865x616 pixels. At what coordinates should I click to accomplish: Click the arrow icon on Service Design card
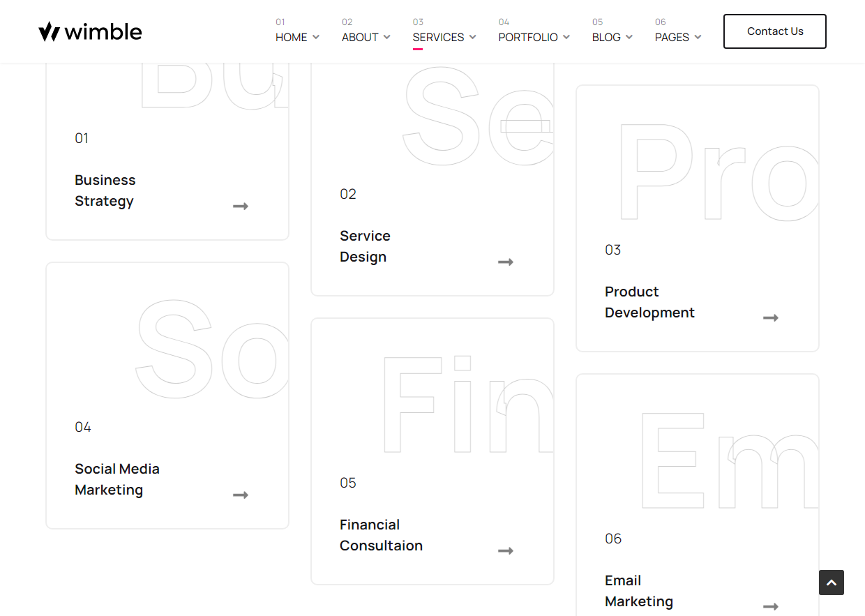pos(506,262)
